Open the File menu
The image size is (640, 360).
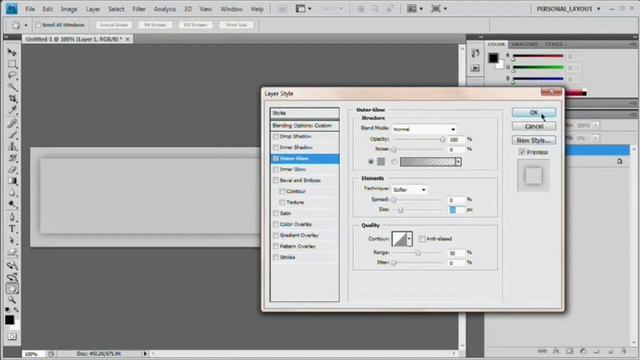[x=30, y=9]
